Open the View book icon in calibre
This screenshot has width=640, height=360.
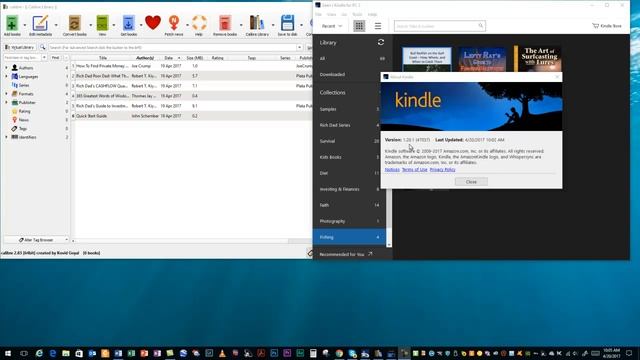102,23
